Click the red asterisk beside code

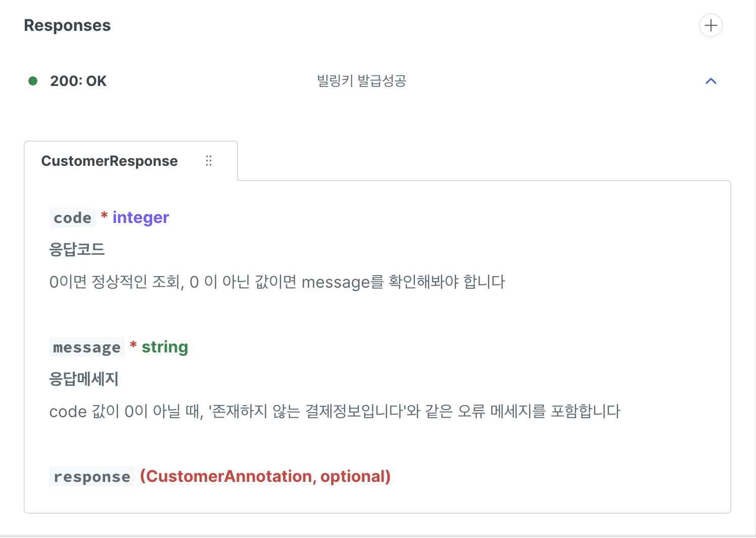(x=104, y=215)
